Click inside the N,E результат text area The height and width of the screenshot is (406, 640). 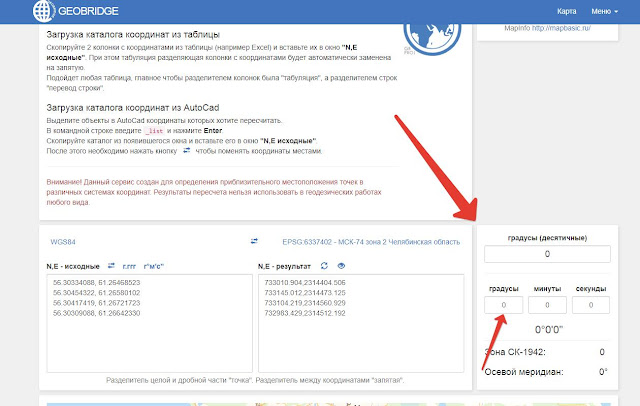click(361, 323)
